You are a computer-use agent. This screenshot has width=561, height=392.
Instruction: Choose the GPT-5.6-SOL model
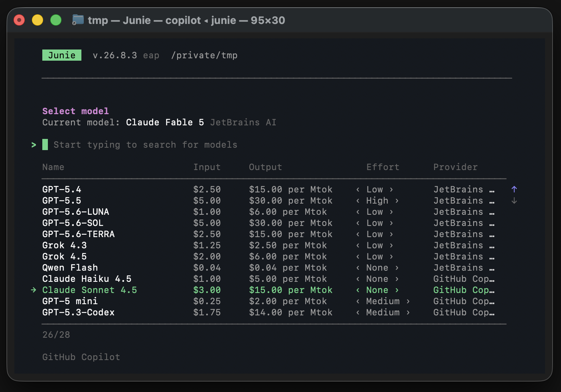click(73, 223)
